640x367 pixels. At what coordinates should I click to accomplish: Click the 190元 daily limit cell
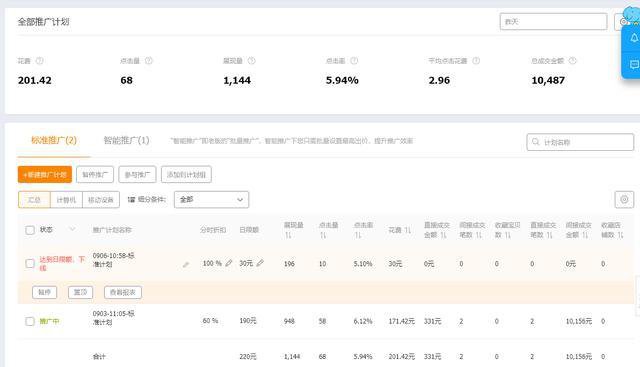click(x=248, y=321)
